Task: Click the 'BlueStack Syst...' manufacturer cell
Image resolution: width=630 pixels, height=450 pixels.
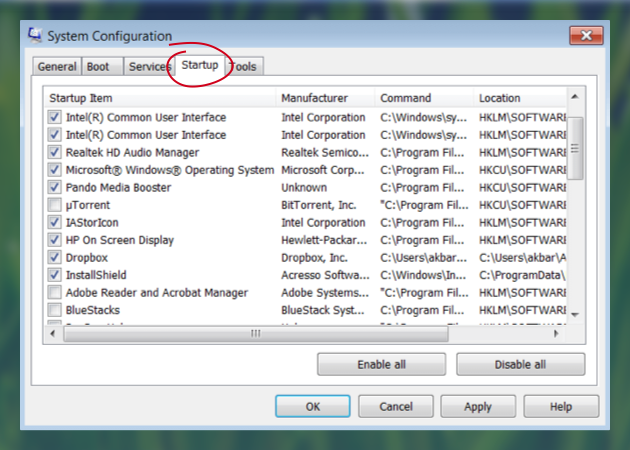Action: [323, 310]
